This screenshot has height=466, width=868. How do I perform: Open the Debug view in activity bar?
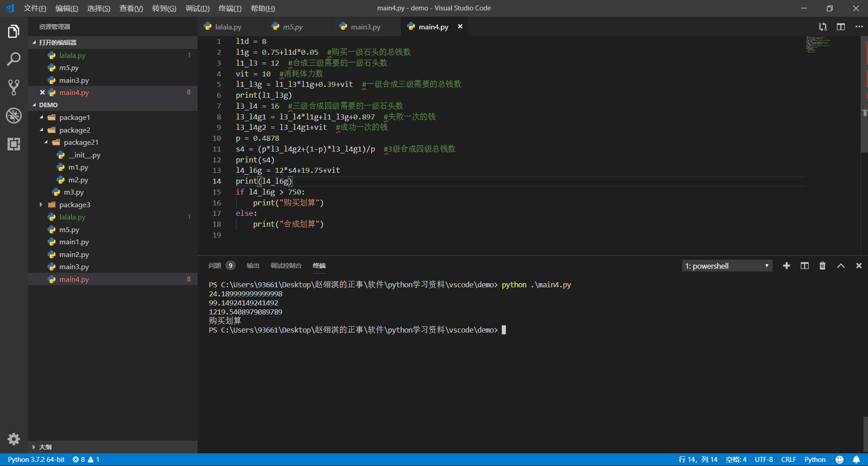[x=14, y=115]
